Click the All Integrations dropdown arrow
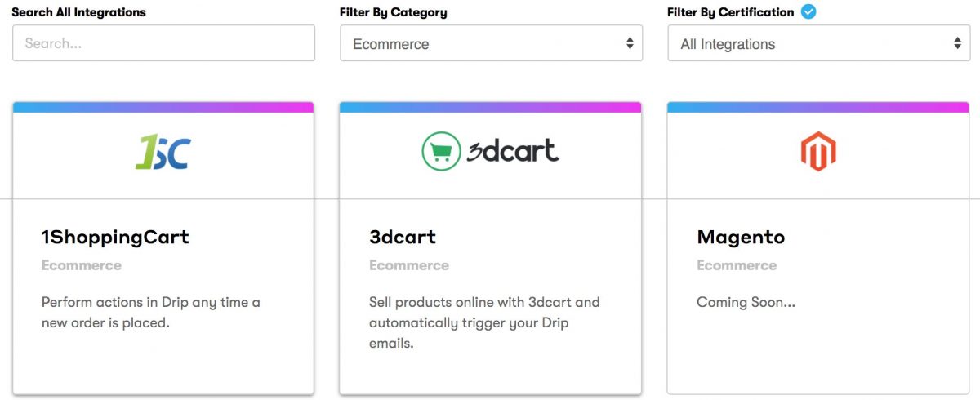The width and height of the screenshot is (980, 400). 958,43
